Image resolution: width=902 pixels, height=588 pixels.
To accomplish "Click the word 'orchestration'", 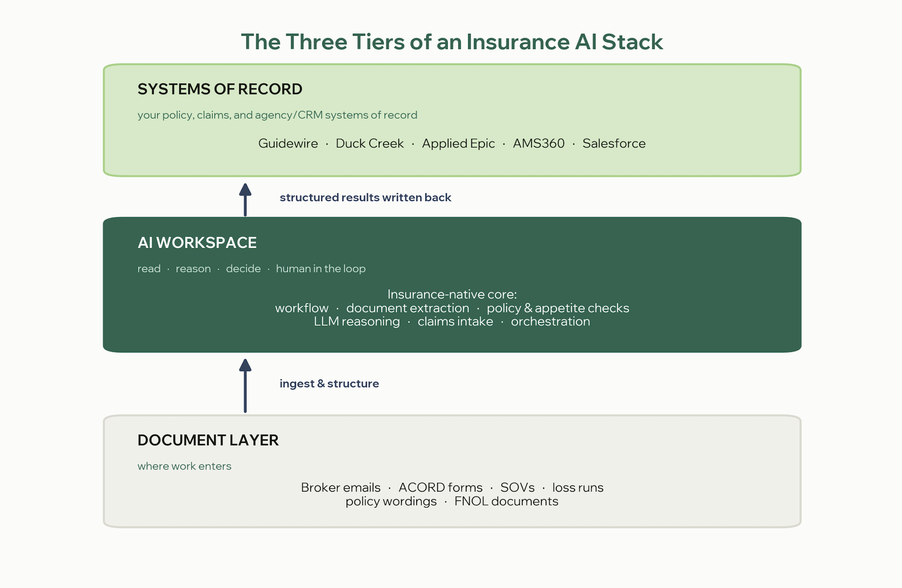I will pyautogui.click(x=550, y=321).
